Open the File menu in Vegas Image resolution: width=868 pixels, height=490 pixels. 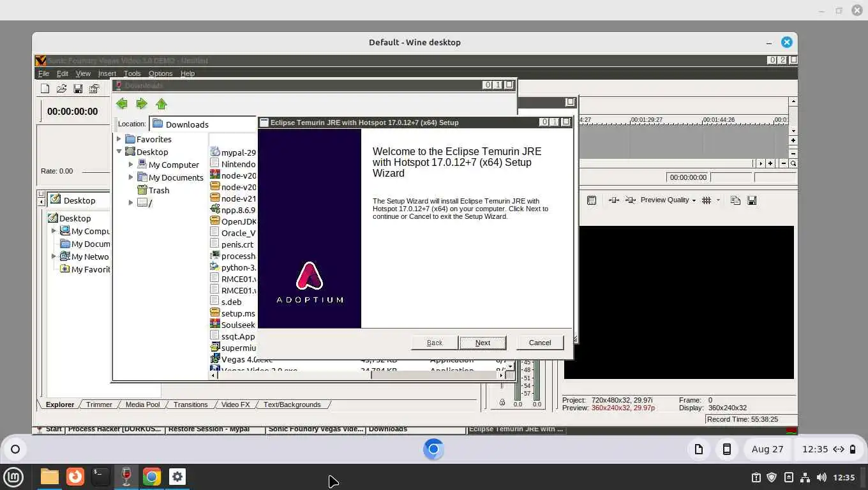point(43,73)
